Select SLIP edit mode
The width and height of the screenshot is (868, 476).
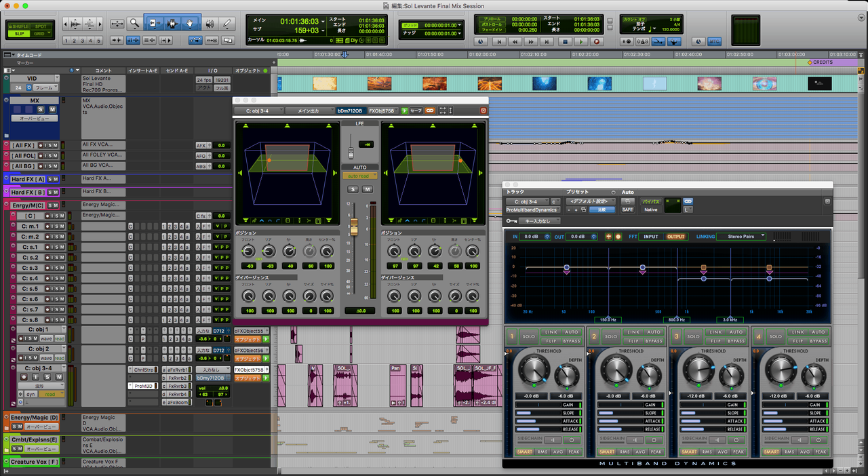[19, 33]
